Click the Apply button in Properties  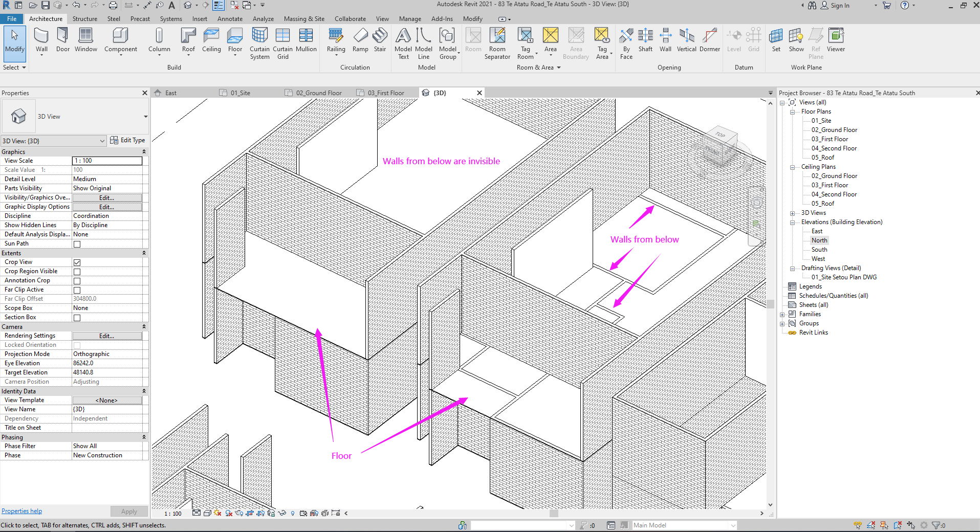coord(129,511)
